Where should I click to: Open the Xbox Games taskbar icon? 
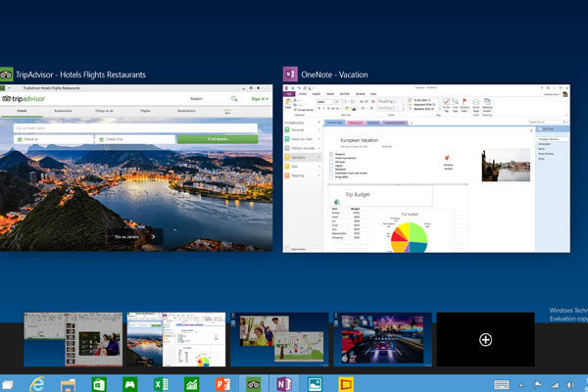[129, 384]
